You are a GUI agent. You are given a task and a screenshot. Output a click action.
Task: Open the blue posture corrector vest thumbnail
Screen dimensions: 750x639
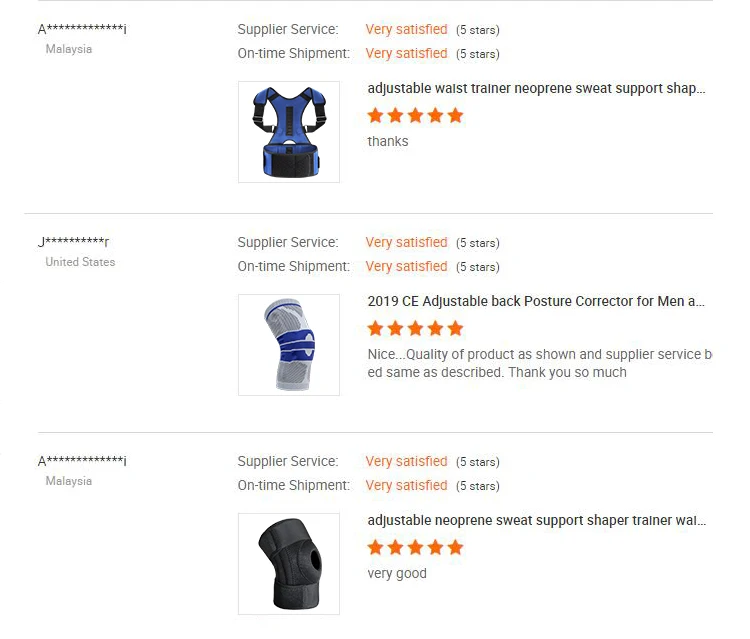coord(289,132)
